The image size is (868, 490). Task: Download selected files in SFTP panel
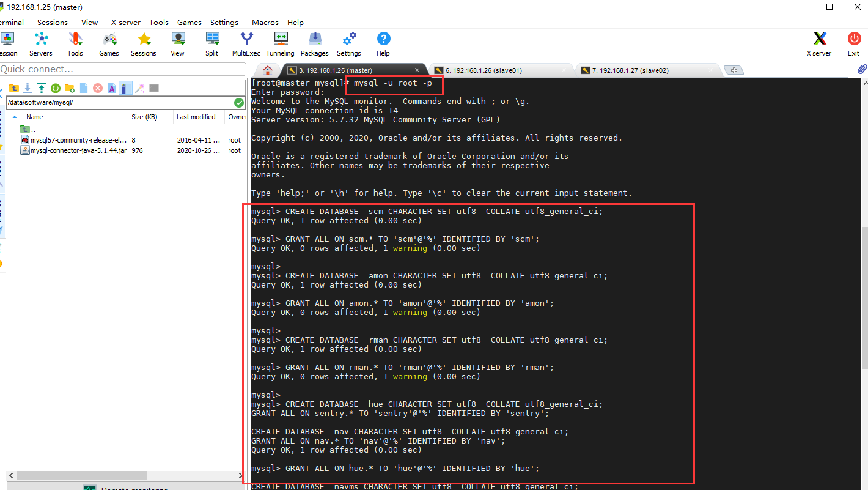(28, 89)
